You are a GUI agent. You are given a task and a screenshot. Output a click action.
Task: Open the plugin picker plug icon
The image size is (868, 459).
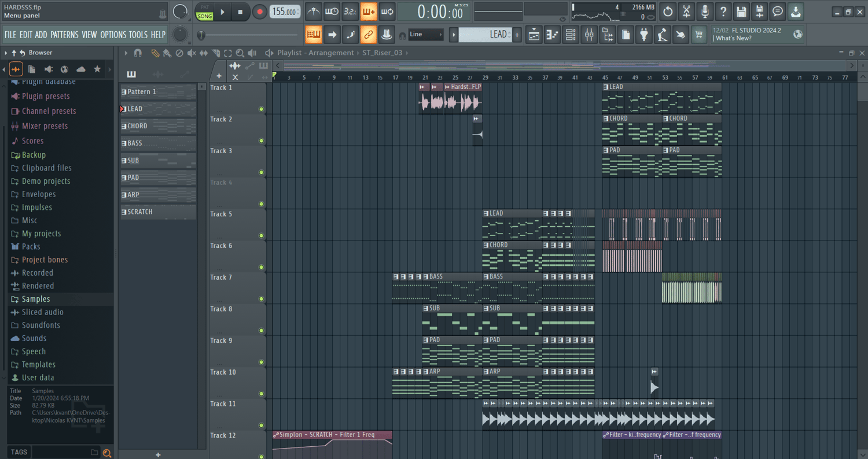643,35
